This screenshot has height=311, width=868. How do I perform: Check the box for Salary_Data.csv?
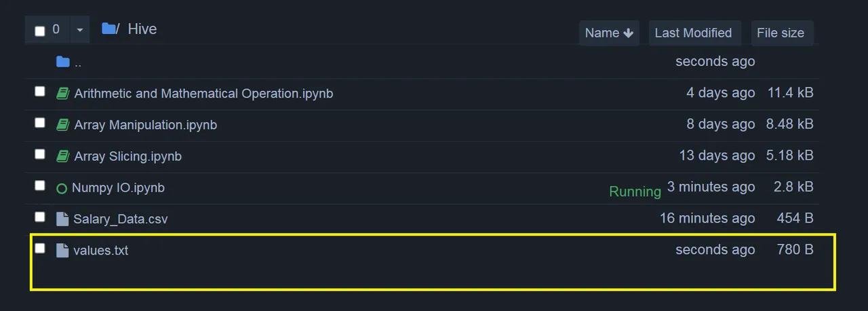pos(40,217)
